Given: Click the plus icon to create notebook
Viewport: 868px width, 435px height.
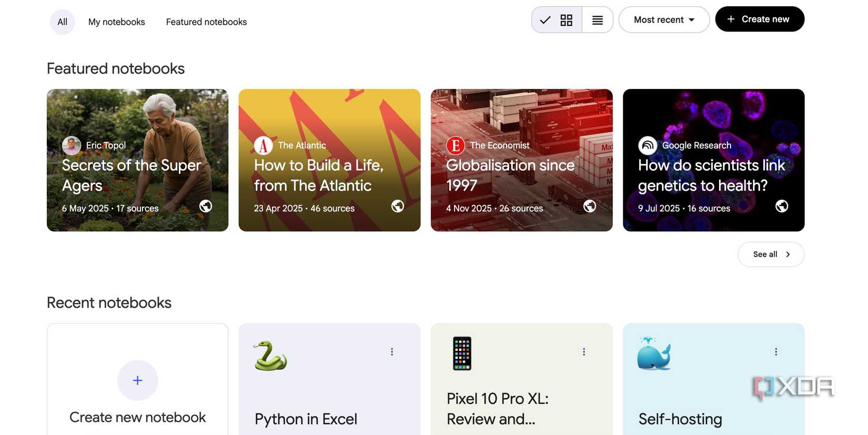Looking at the screenshot, I should [x=137, y=380].
